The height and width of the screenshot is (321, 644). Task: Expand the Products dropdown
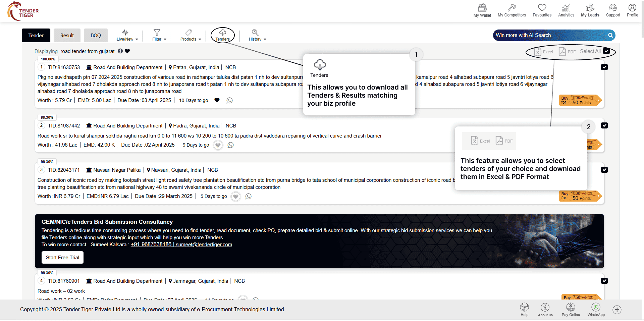pyautogui.click(x=191, y=35)
